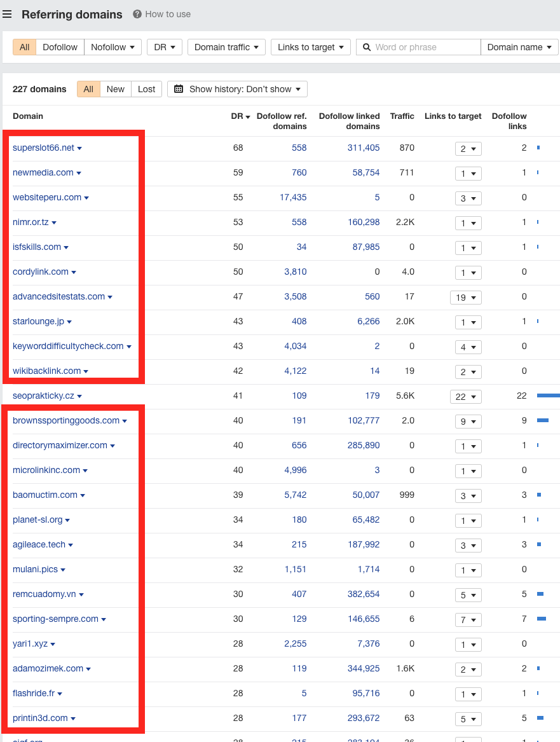Image resolution: width=560 pixels, height=742 pixels.
Task: Sort by Links to target column
Action: click(x=453, y=116)
